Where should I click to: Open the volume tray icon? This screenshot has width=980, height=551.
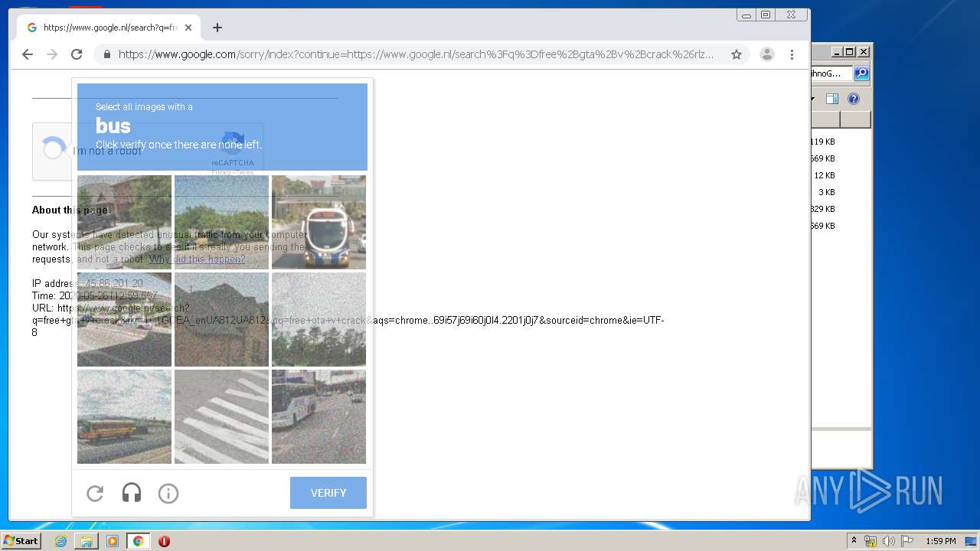pos(888,541)
